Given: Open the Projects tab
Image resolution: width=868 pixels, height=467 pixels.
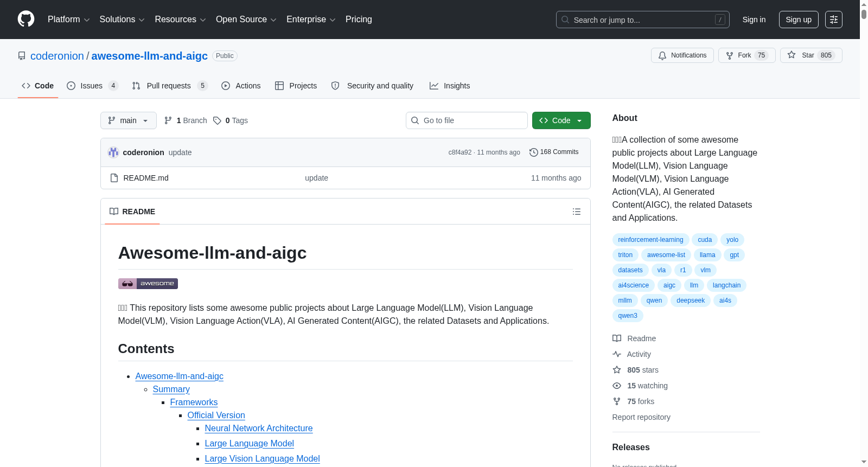Looking at the screenshot, I should [296, 86].
